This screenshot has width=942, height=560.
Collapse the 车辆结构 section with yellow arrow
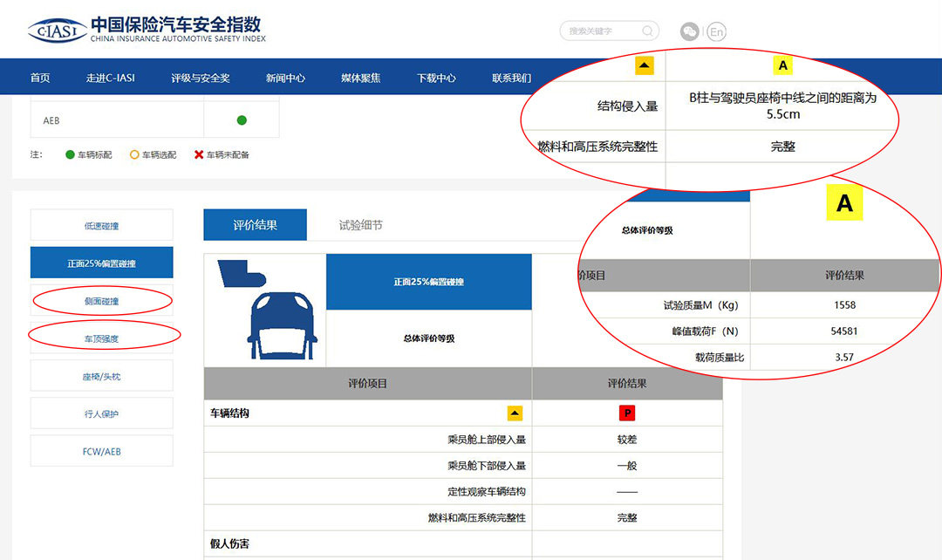(515, 413)
